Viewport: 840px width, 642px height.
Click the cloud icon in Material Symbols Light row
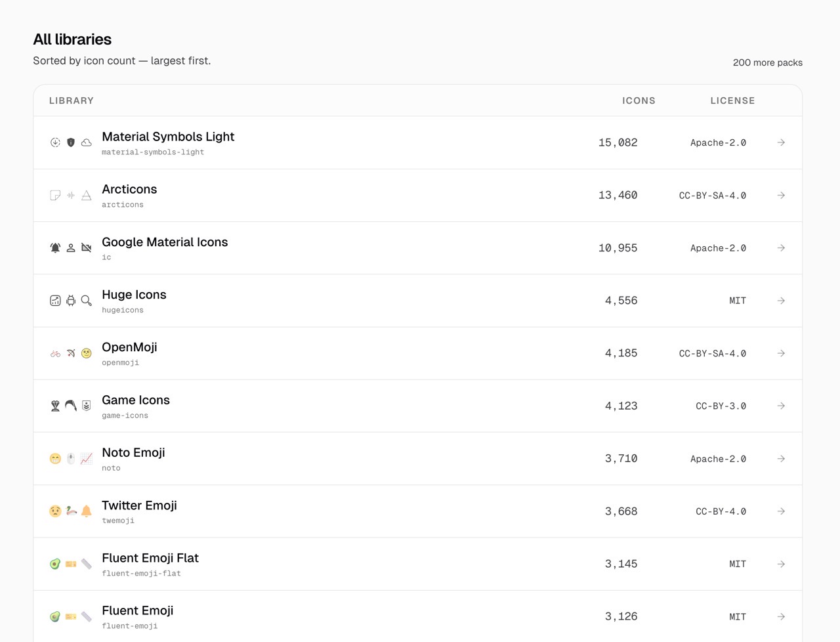click(x=87, y=142)
